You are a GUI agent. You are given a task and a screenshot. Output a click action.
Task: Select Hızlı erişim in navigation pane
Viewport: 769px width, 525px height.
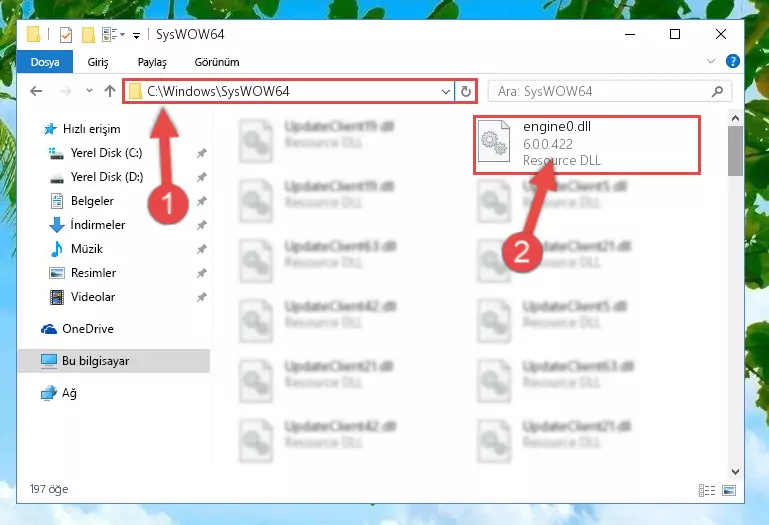[x=92, y=129]
